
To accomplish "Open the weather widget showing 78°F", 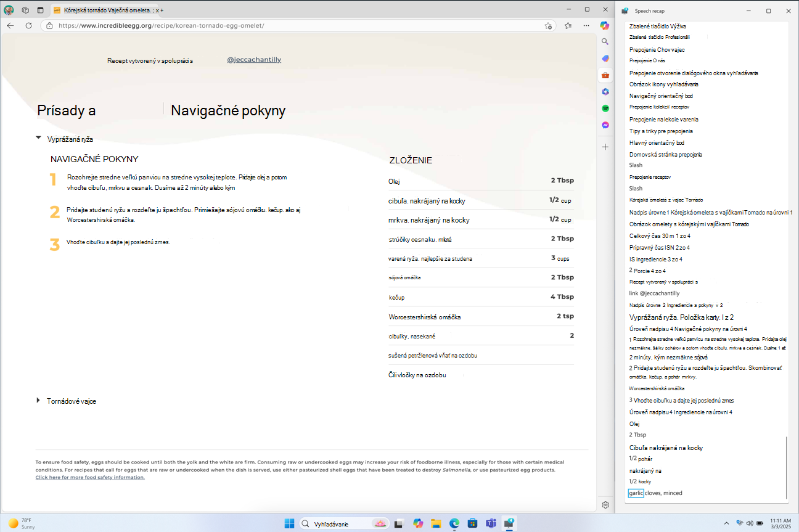I will pos(22,523).
